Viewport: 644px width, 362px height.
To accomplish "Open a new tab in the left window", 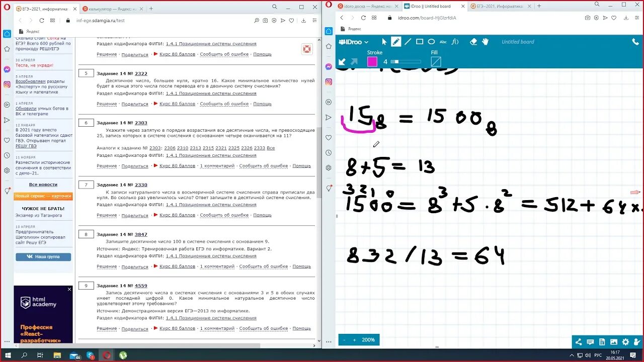I will (x=151, y=9).
